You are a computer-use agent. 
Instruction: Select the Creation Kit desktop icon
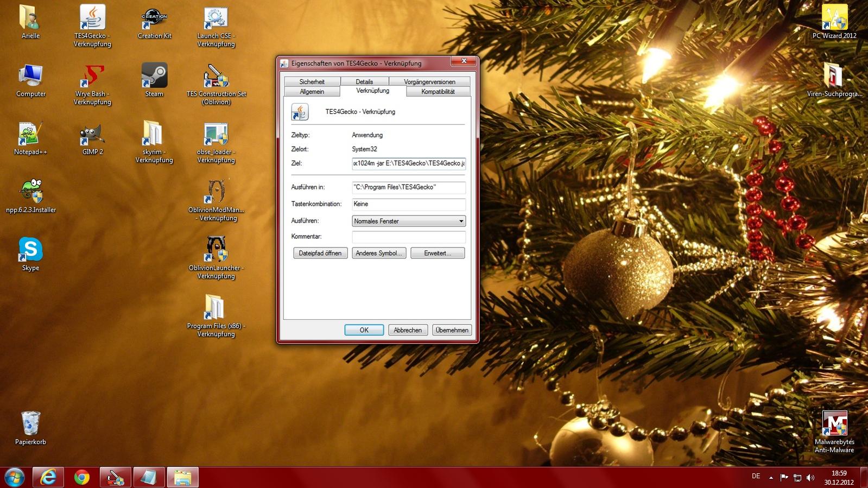(154, 20)
